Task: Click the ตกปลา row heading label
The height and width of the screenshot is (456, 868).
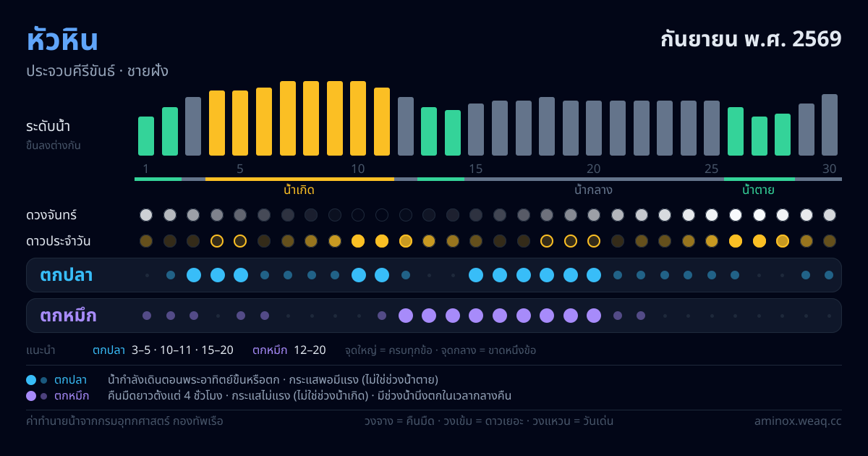Action: [x=67, y=275]
